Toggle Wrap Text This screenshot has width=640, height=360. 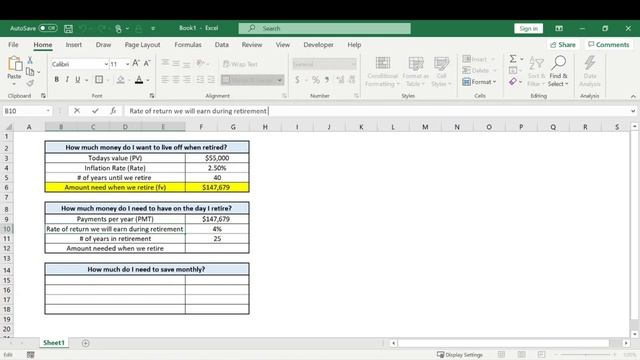[240, 64]
